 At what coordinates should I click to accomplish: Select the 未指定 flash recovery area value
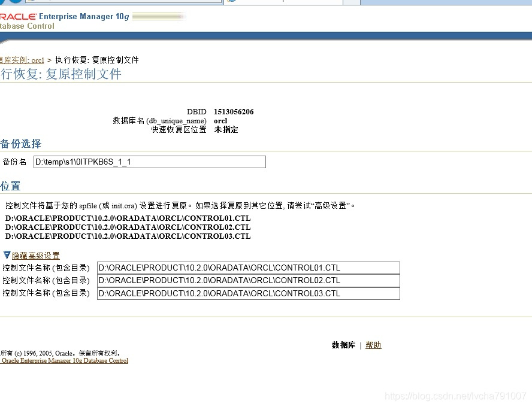click(x=226, y=129)
